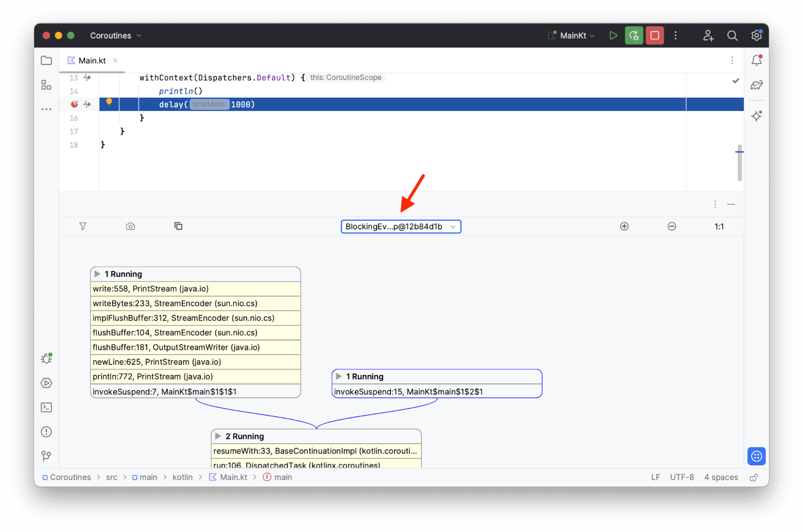Stop the running MainKt process
803x532 pixels.
click(x=654, y=35)
